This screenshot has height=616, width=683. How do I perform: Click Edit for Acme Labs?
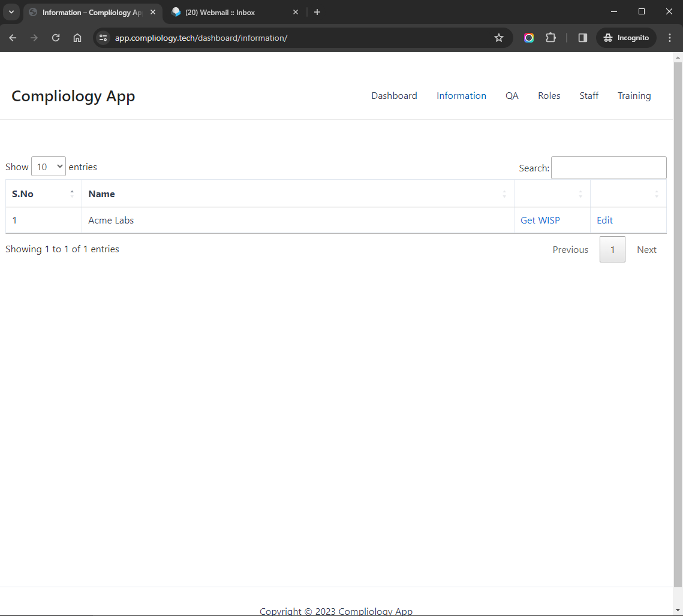click(604, 221)
